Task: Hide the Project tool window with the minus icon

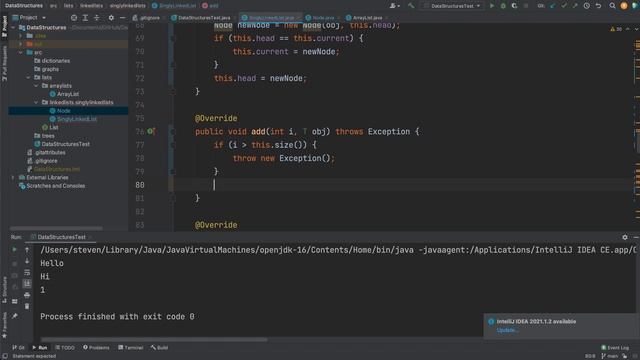Action: click(122, 18)
